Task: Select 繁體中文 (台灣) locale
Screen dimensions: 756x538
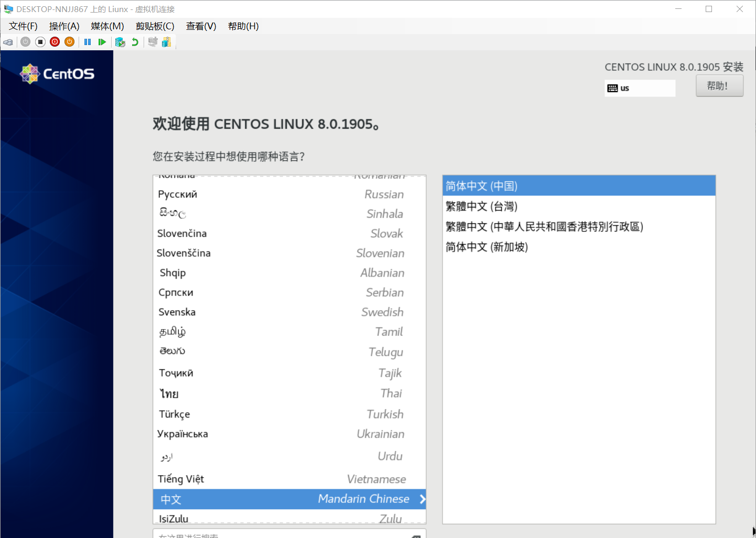Action: point(482,206)
